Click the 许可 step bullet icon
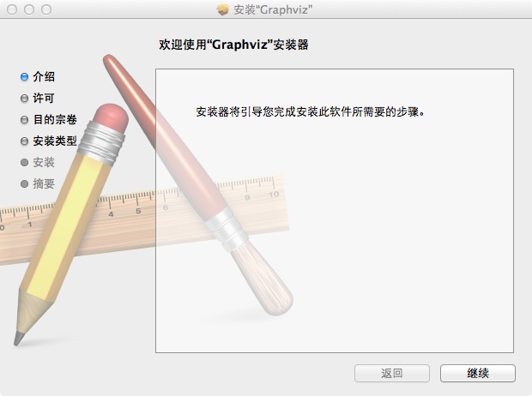532x396 pixels. coord(24,99)
